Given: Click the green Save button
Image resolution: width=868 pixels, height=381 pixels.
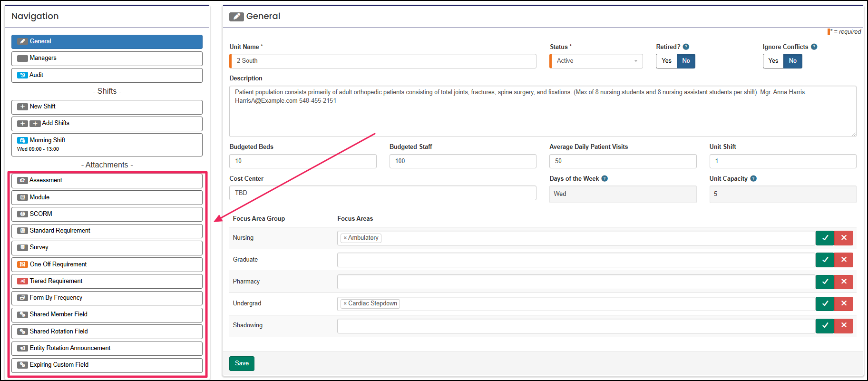Looking at the screenshot, I should point(242,363).
